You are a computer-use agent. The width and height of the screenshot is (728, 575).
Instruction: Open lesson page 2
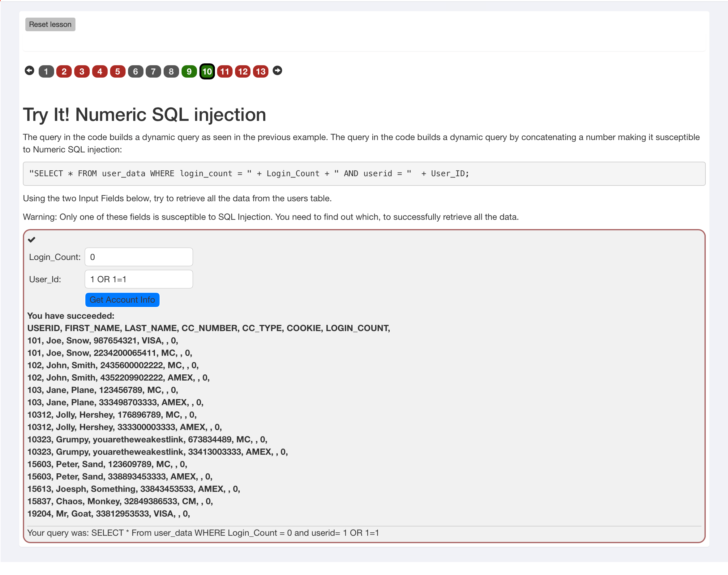(x=64, y=71)
